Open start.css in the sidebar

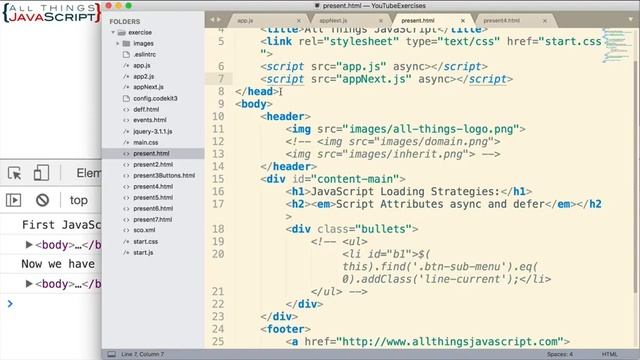tap(145, 242)
